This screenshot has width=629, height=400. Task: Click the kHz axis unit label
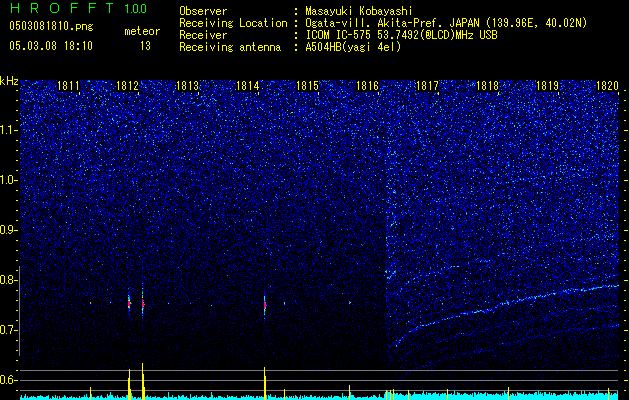(x=9, y=81)
